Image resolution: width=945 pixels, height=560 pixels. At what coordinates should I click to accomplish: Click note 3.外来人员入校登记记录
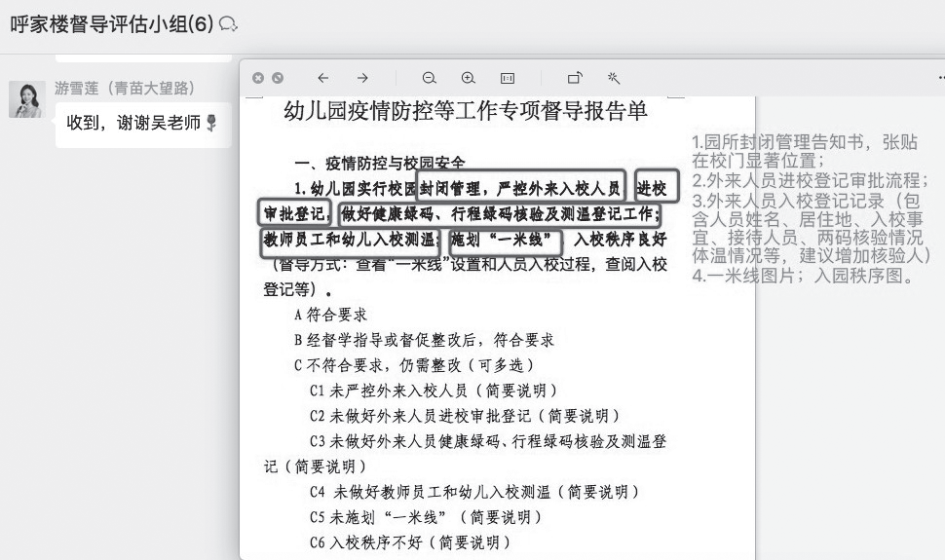click(811, 228)
